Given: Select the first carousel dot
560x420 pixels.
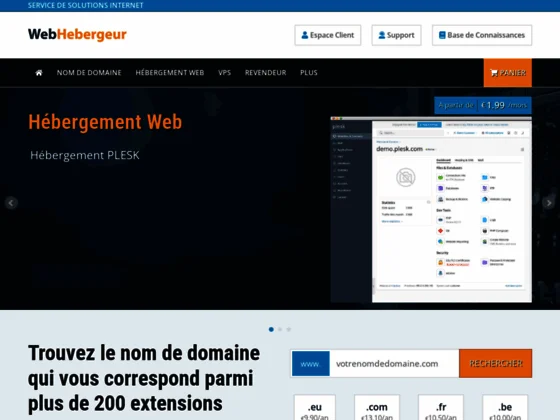Looking at the screenshot, I should (x=271, y=329).
